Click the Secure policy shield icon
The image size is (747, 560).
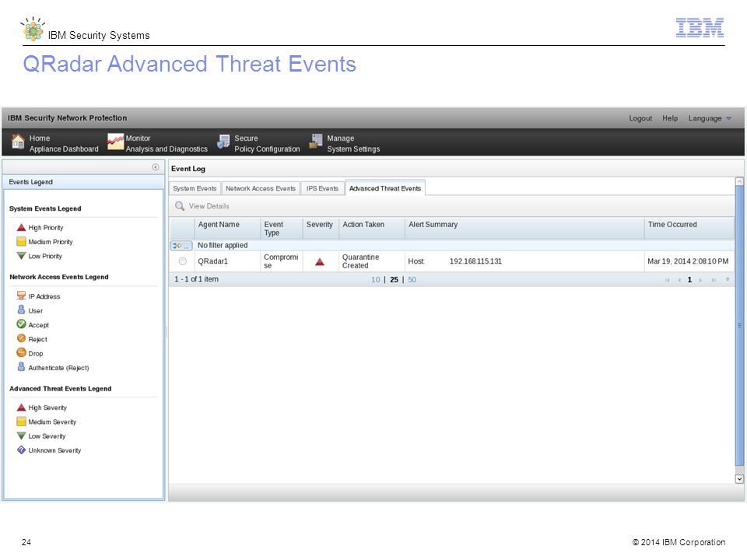(223, 142)
